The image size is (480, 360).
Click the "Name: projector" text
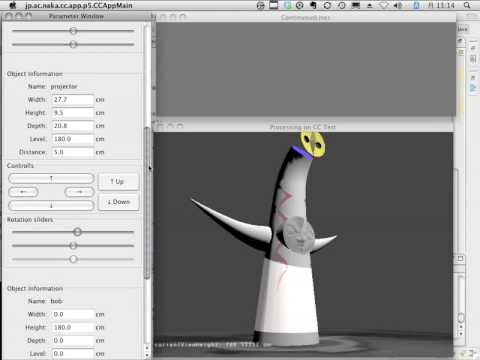tap(52, 87)
